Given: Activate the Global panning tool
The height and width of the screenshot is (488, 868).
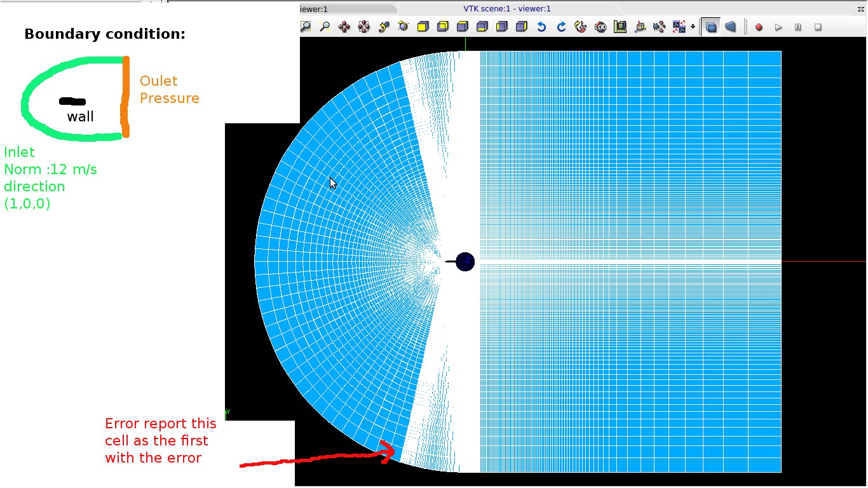Looking at the screenshot, I should (x=364, y=27).
